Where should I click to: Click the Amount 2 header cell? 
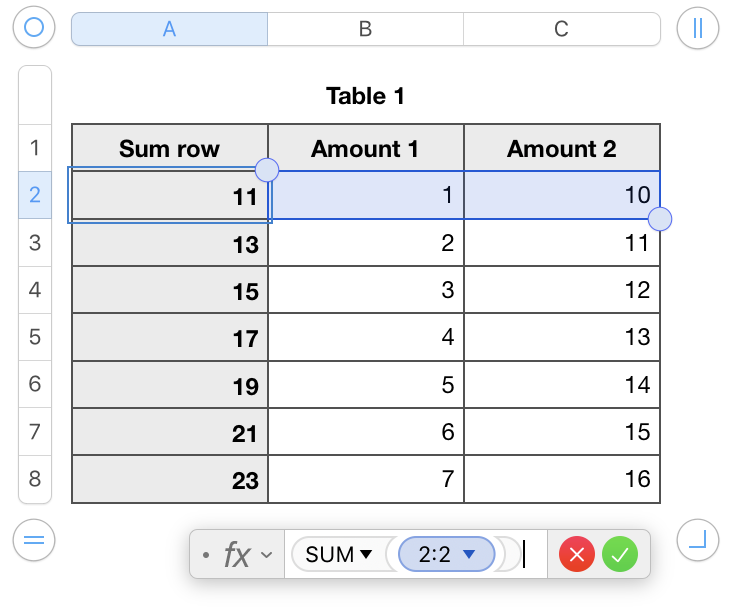561,149
